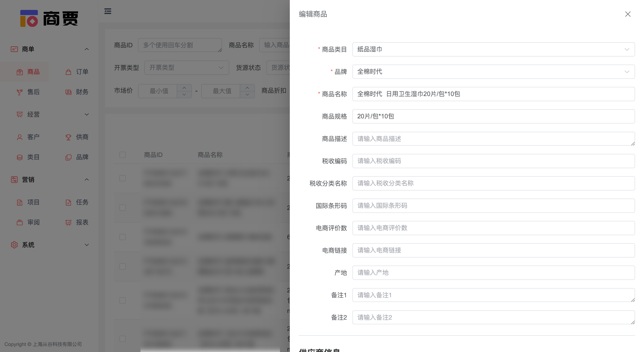This screenshot has width=644, height=352.
Task: Select the 商品 (products) sidebar icon
Action: (20, 72)
